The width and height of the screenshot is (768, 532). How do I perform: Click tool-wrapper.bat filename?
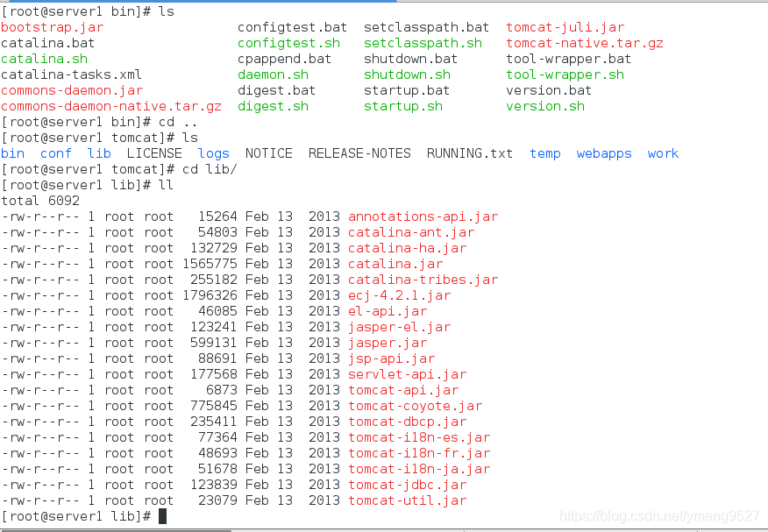(x=569, y=59)
